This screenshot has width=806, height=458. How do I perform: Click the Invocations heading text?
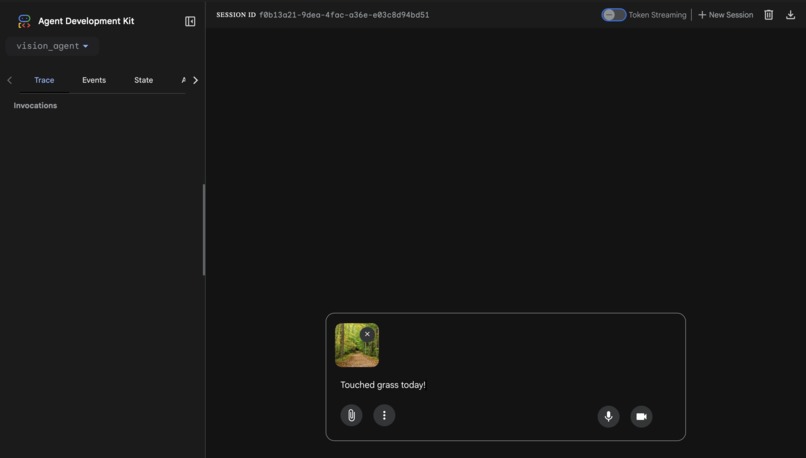35,105
